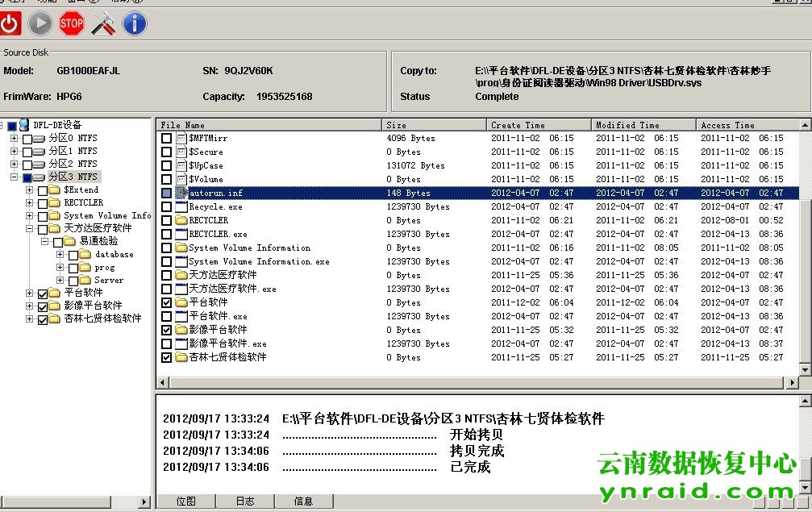Viewport: 812px width, 512px height.
Task: Uncheck 影像平台软件 checkbox in the tree
Action: coord(44,306)
